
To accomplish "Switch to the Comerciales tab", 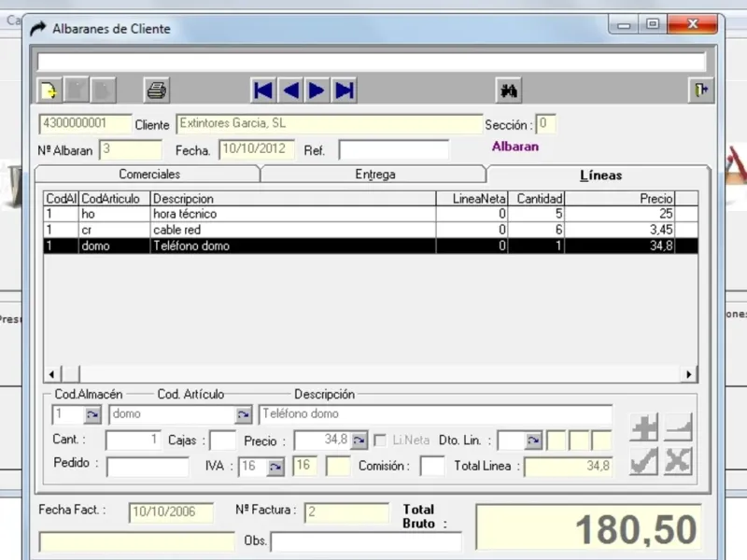I will click(149, 175).
